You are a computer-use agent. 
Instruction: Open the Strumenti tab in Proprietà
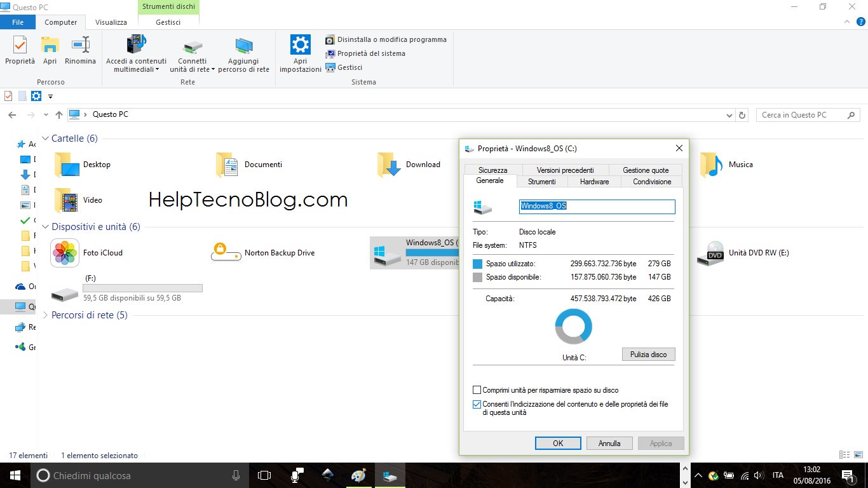point(541,182)
